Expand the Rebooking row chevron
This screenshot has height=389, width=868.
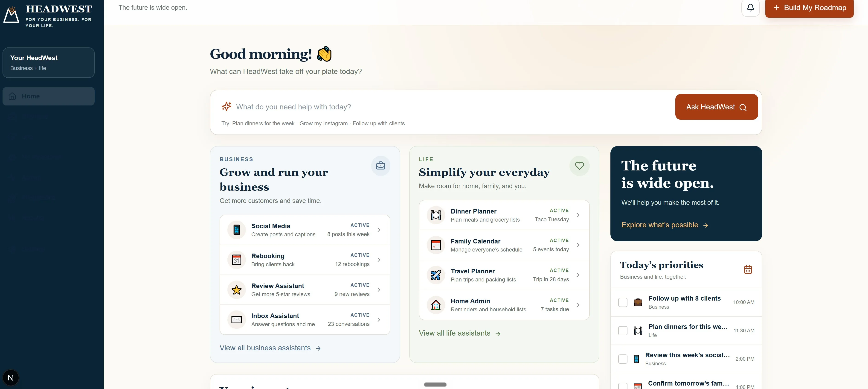[379, 260]
